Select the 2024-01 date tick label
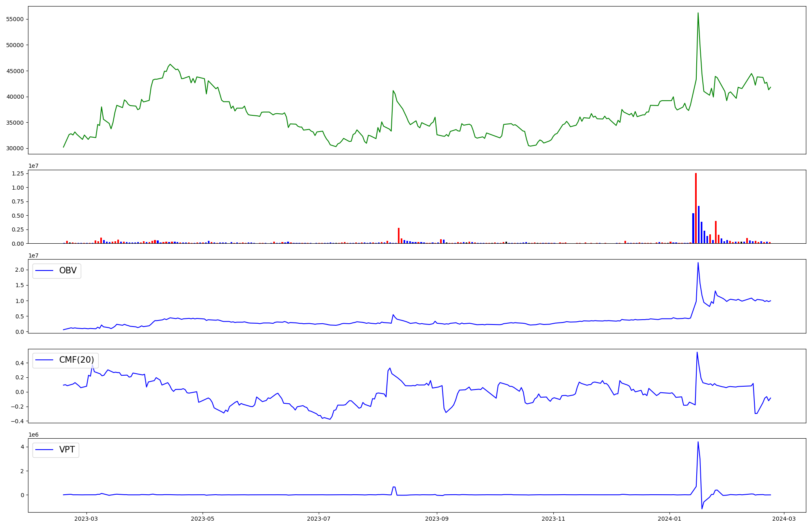Image resolution: width=812 pixels, height=528 pixels. coord(669,518)
